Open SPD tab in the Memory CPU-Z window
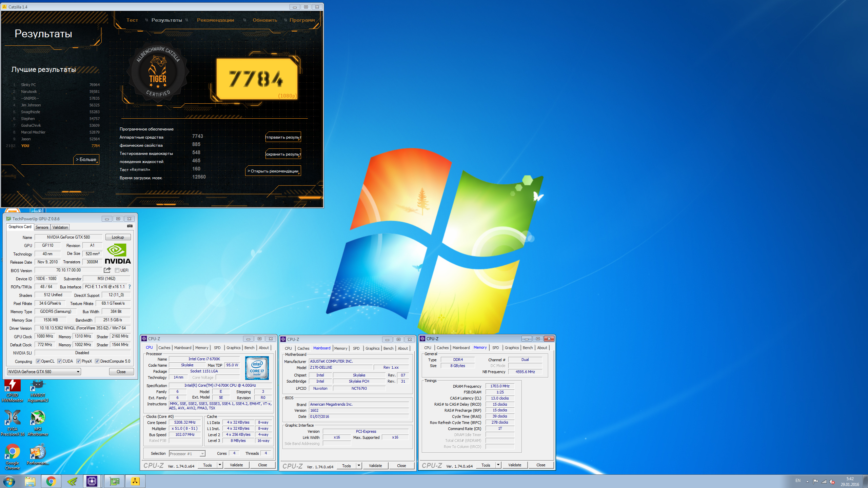868x488 pixels. [x=495, y=348]
